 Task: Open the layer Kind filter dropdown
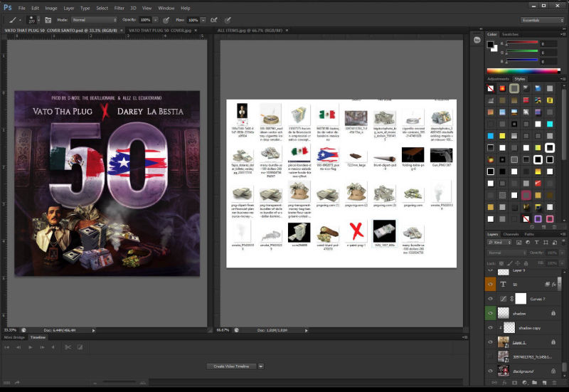point(499,242)
